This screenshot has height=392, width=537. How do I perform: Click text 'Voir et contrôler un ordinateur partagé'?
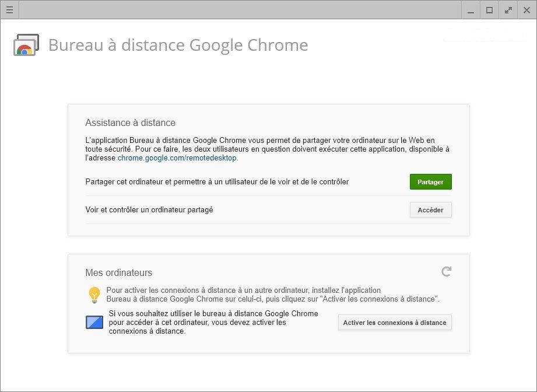[x=149, y=209]
